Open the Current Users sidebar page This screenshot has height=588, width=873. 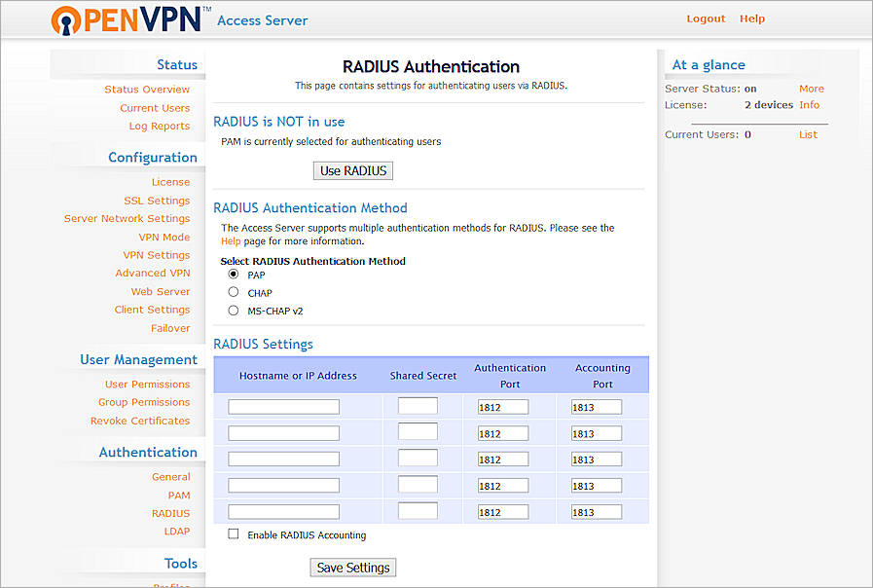[155, 108]
